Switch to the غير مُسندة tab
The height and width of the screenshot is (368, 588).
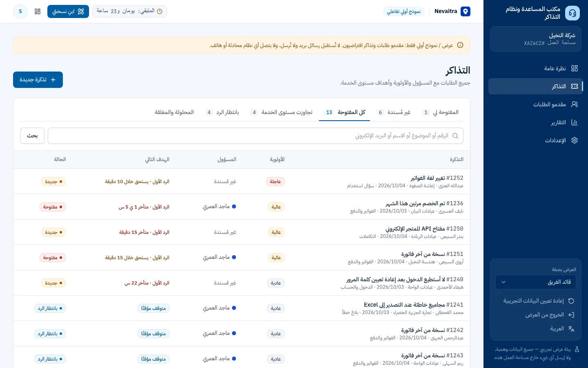click(x=394, y=112)
